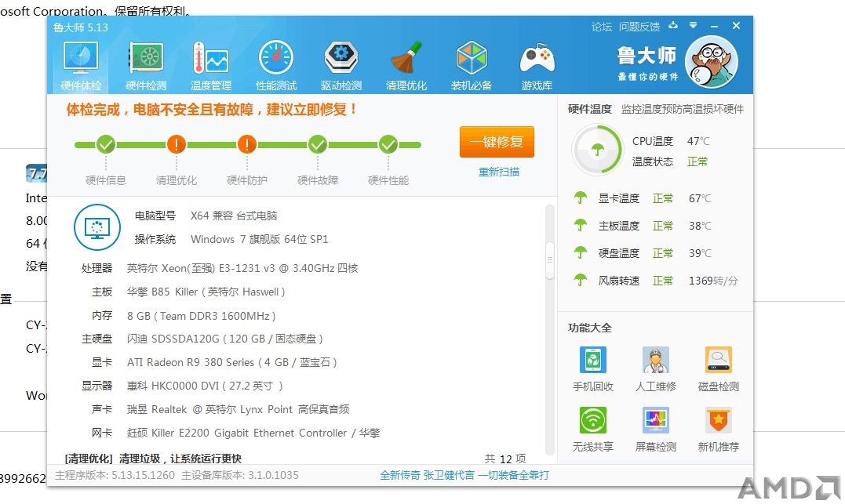Open 人工维修 feature icon

pyautogui.click(x=655, y=360)
